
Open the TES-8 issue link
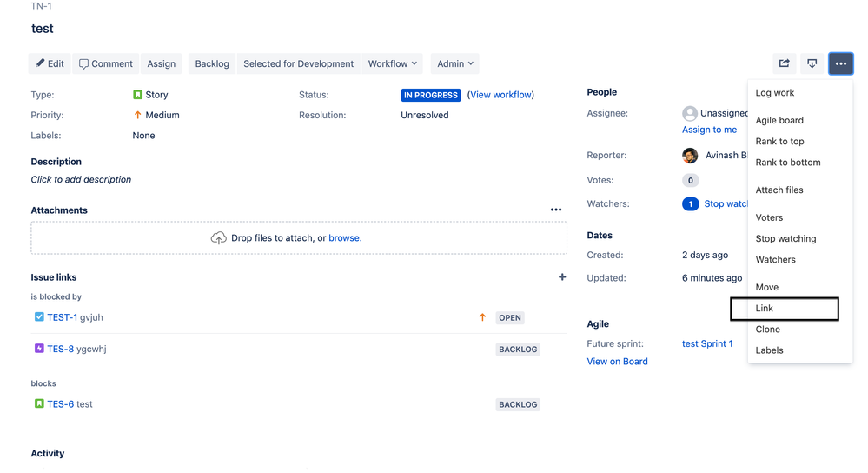pyautogui.click(x=60, y=349)
